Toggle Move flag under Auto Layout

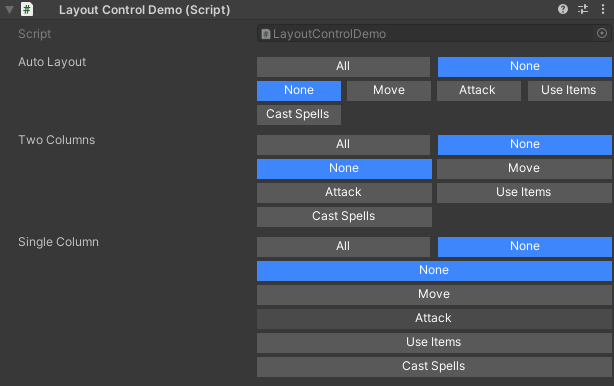(389, 90)
